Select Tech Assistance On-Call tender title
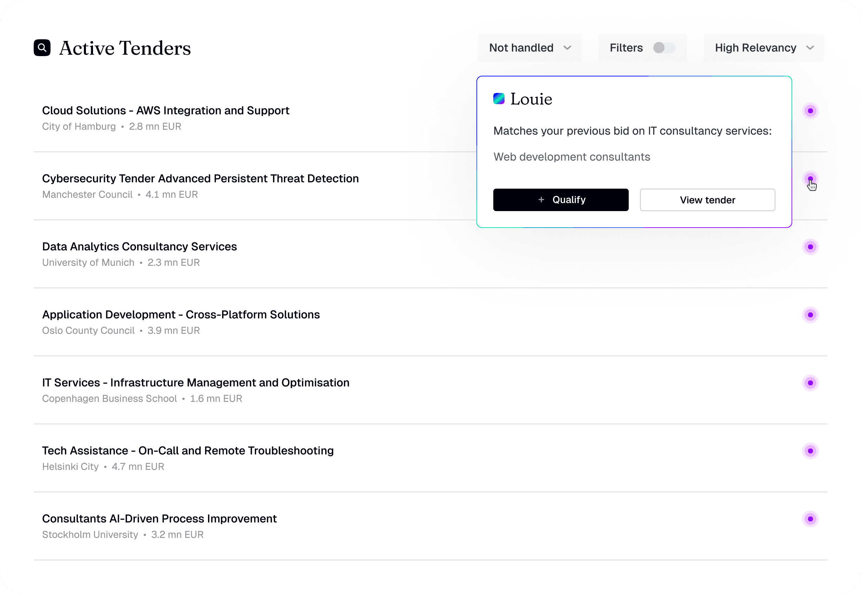Viewport: 868px width, 594px height. click(x=187, y=451)
